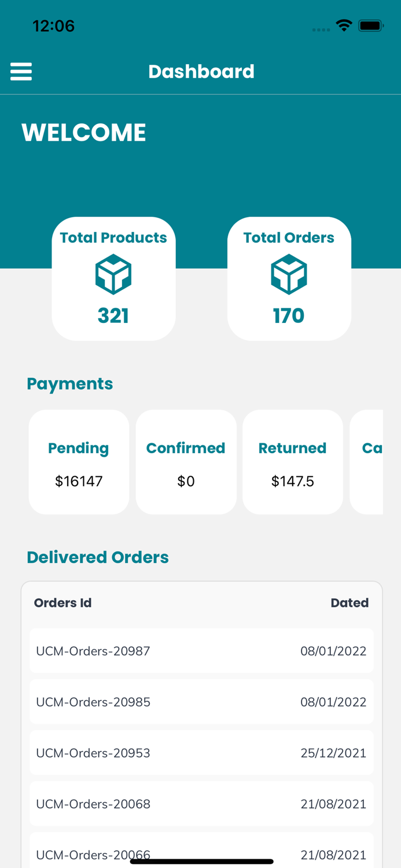
Task: Select the Confirmed payments card
Action: pos(186,462)
